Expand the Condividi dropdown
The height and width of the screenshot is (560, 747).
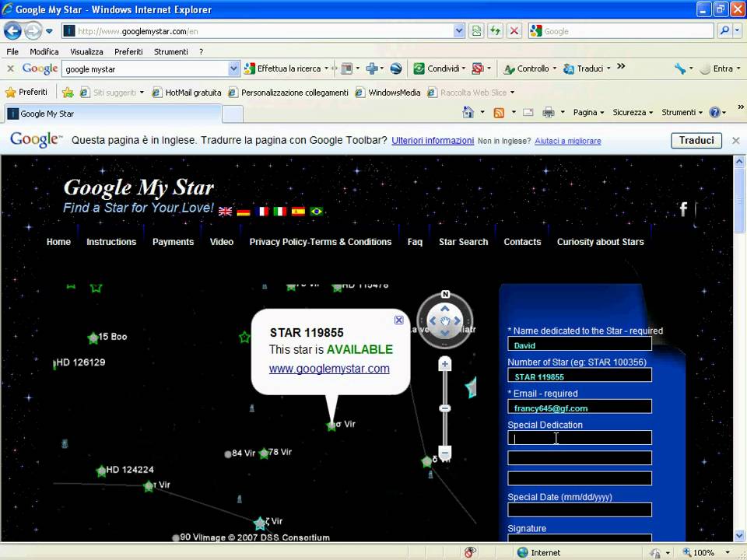click(x=463, y=68)
